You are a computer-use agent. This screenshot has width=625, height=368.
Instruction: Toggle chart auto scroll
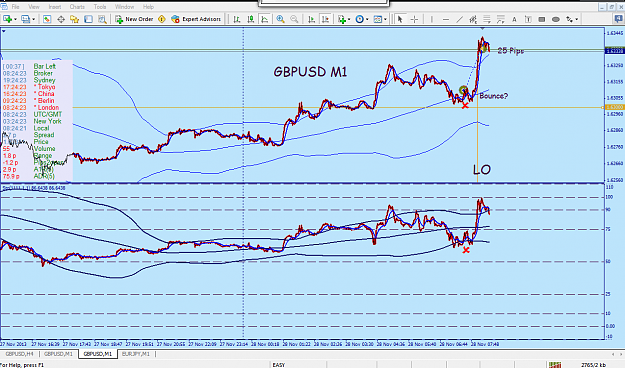point(311,19)
